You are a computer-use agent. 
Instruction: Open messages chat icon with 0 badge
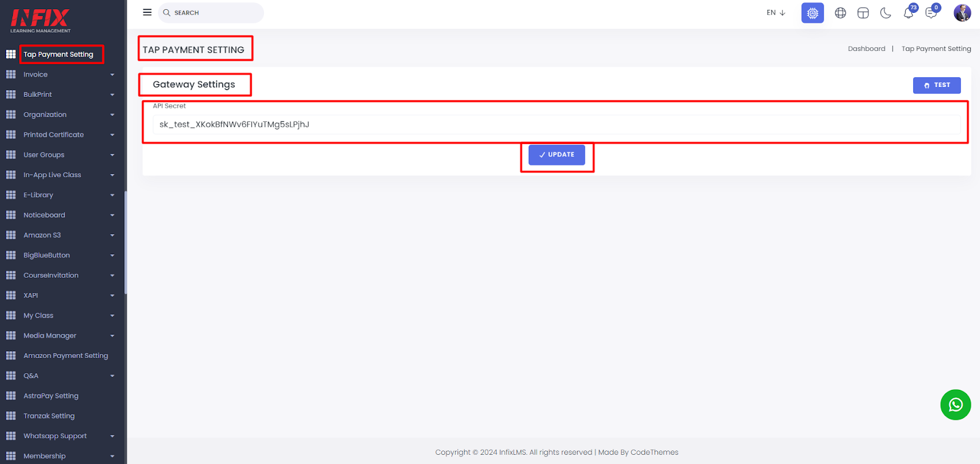tap(932, 12)
